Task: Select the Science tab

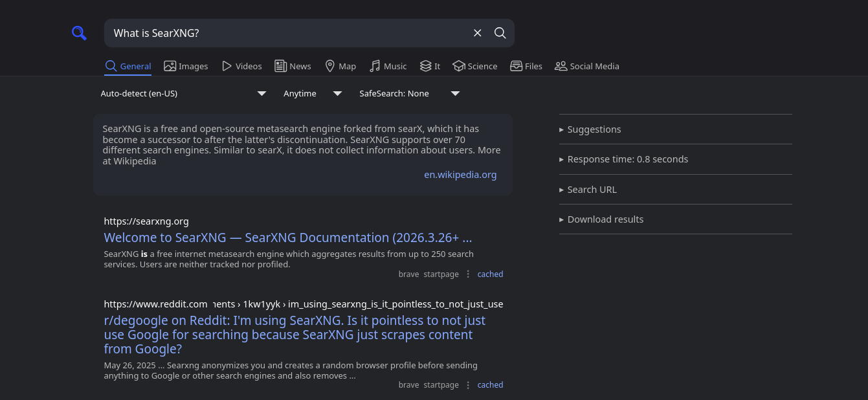Action: point(475,66)
